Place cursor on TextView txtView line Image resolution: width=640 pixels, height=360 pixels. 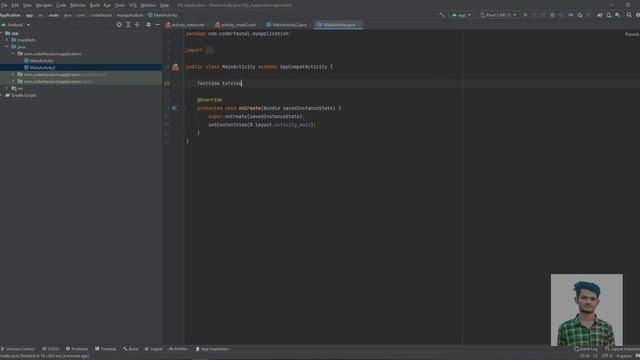[219, 83]
